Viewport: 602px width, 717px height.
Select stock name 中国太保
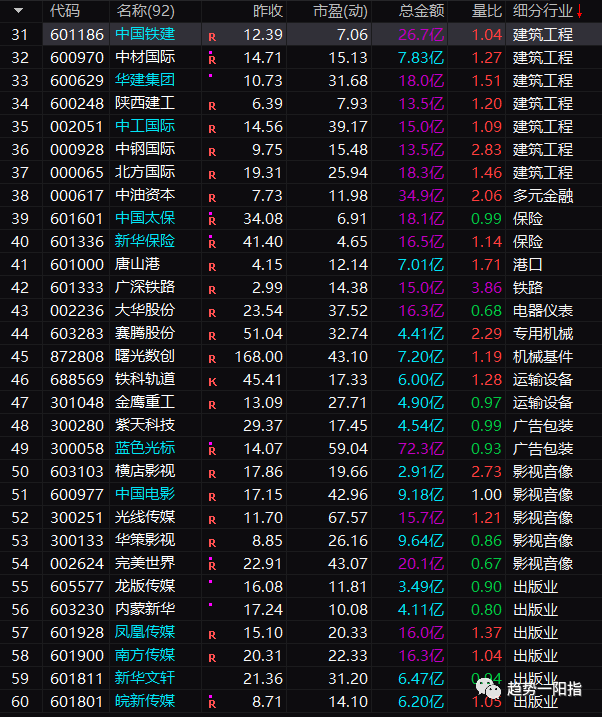click(x=145, y=218)
